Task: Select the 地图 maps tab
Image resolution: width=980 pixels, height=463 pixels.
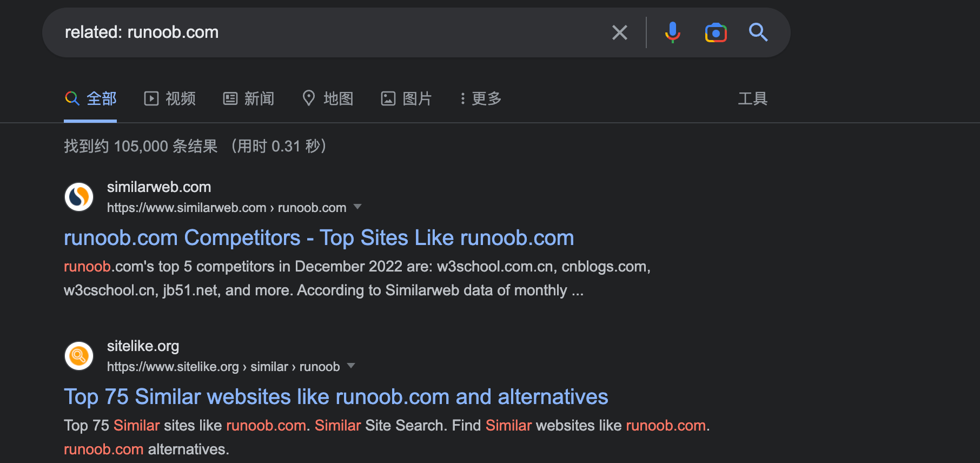Action: click(x=328, y=98)
